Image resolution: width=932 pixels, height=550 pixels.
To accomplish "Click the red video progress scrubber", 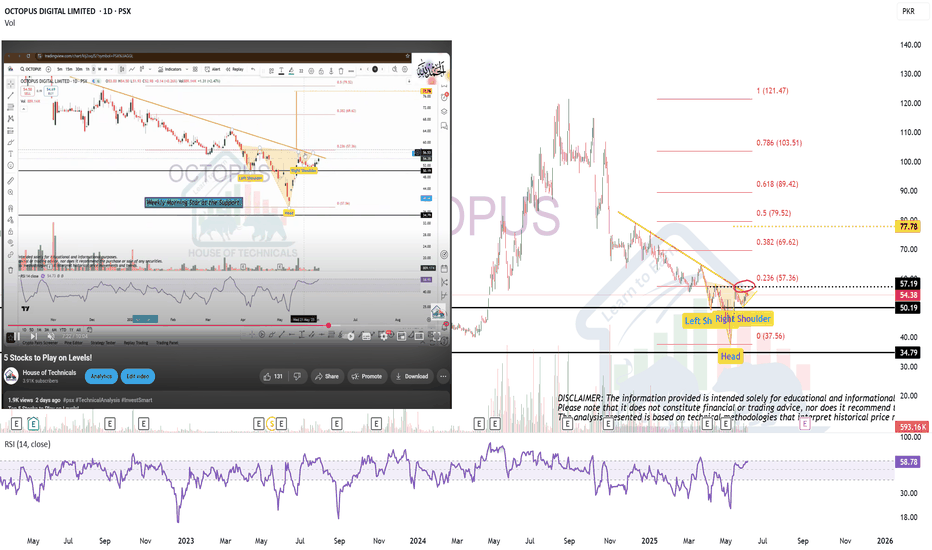I will click(x=329, y=325).
